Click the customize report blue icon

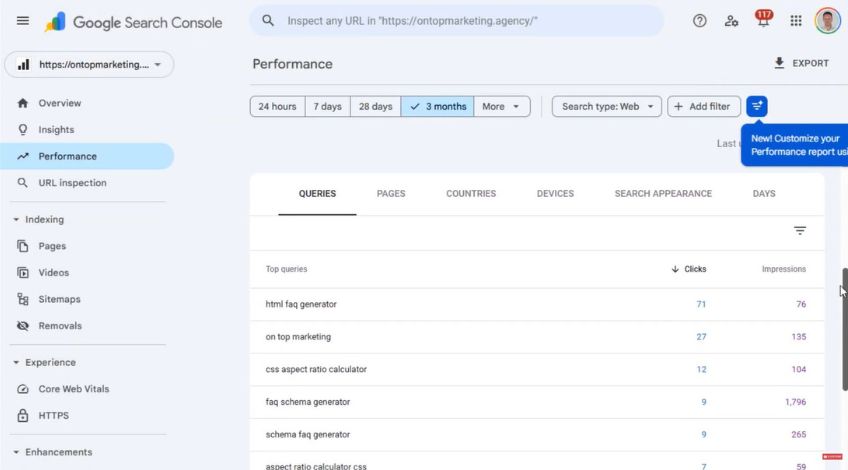point(757,106)
